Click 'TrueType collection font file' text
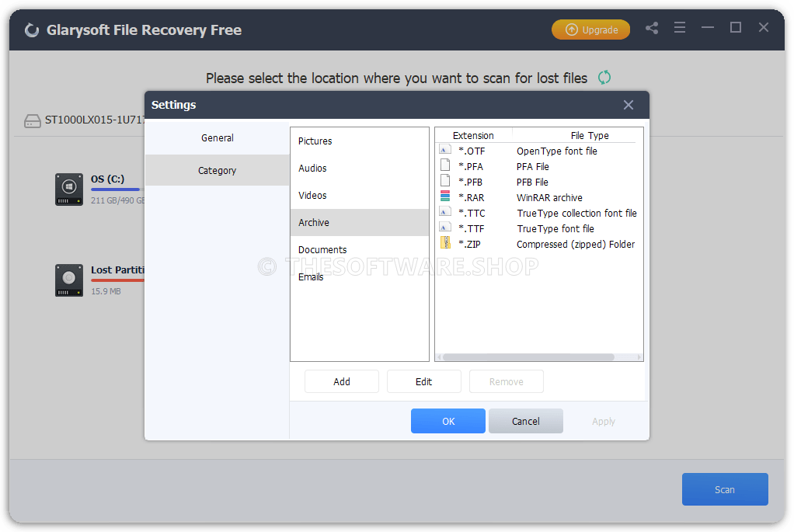Image resolution: width=794 pixels, height=532 pixels. click(x=576, y=213)
